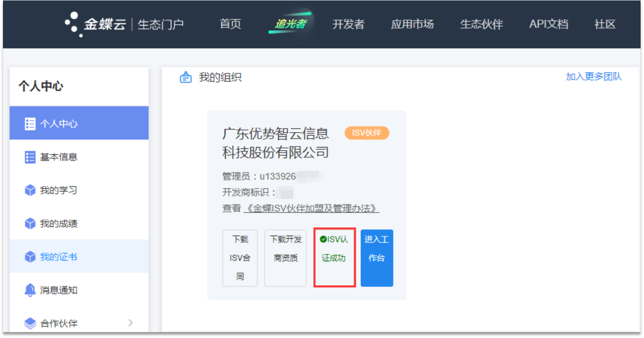Click the layers icon beside 合作伙伴
The height and width of the screenshot is (338, 644).
(x=30, y=323)
